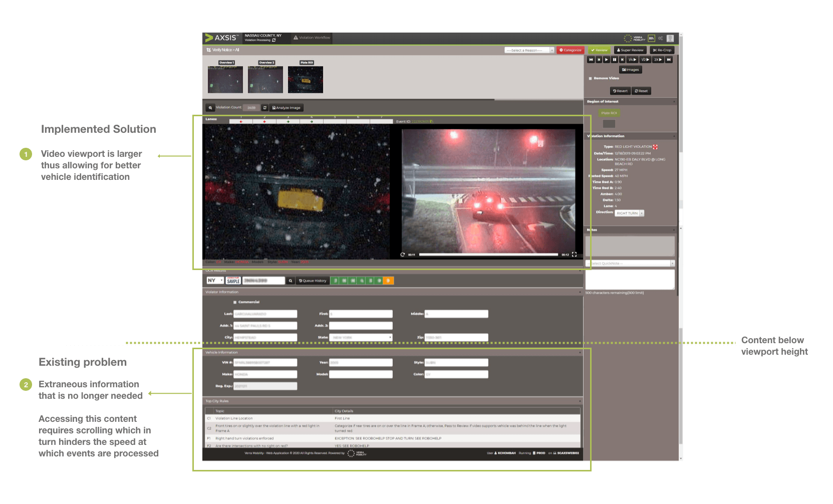
Task: Step forward one video frame
Action: 622,60
